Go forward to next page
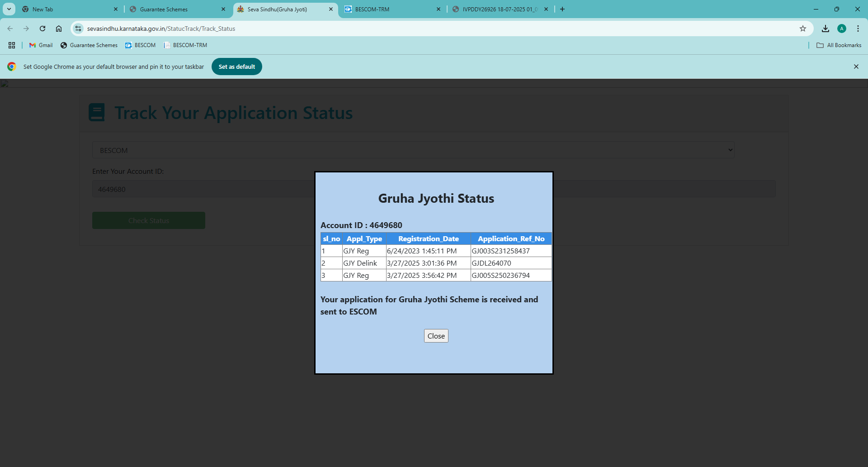 click(26, 29)
